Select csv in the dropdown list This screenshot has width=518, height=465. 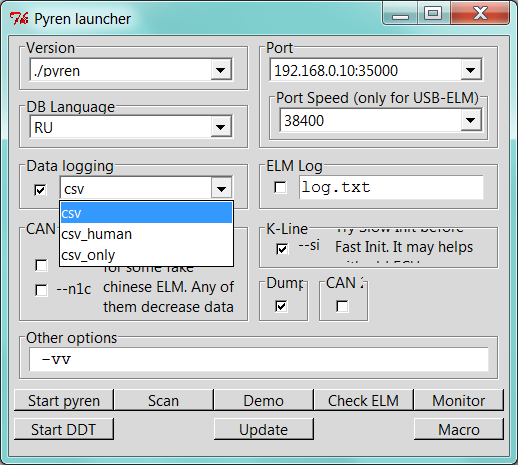click(x=146, y=213)
